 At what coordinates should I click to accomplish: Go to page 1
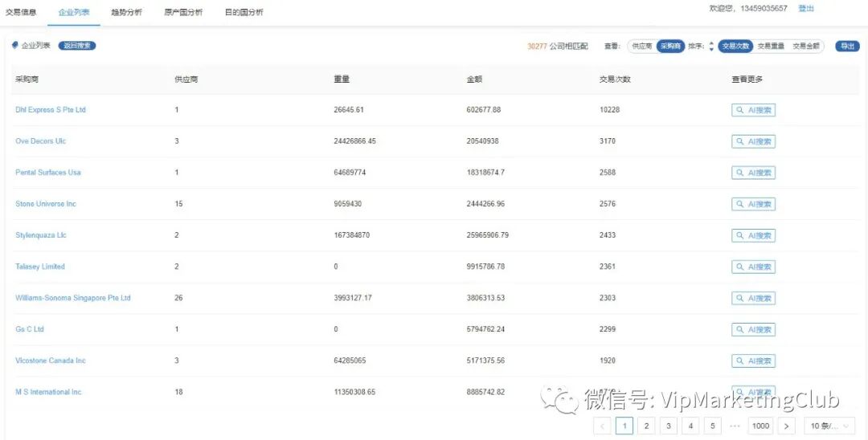624,426
